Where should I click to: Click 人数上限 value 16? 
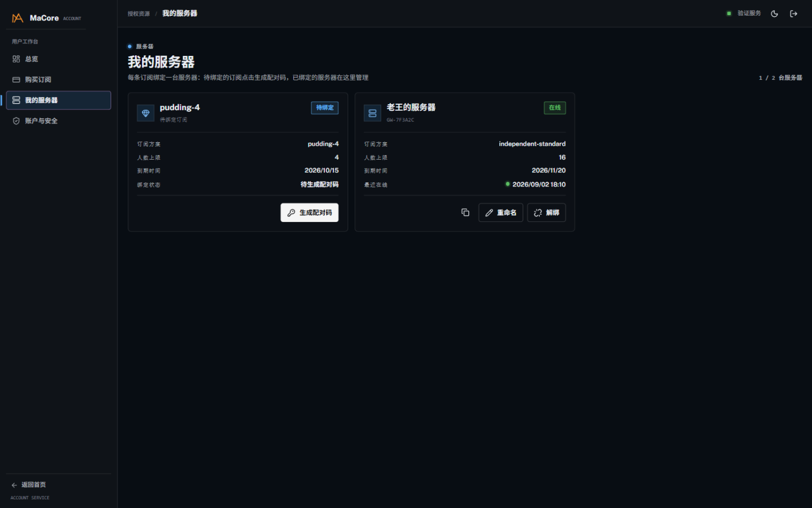(562, 157)
